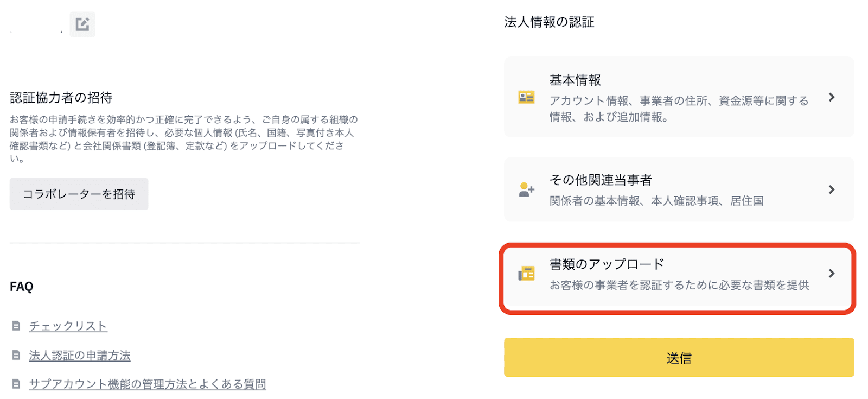868x399 pixels.
Task: Open the チェックリスト link
Action: tap(68, 326)
